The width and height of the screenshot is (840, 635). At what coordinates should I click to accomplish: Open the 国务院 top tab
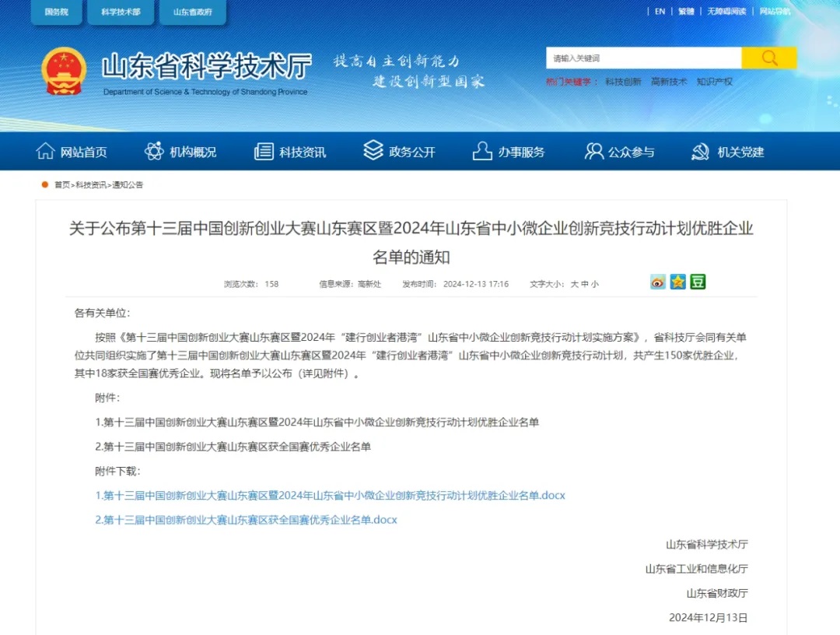pyautogui.click(x=56, y=12)
